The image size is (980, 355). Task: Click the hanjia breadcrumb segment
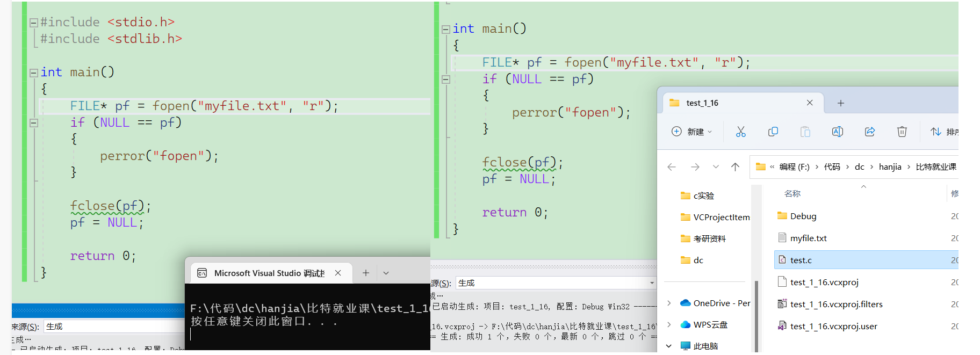click(890, 167)
